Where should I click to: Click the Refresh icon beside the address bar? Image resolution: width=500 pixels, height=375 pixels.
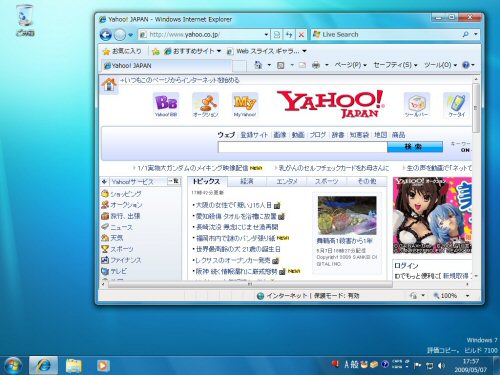(x=289, y=34)
